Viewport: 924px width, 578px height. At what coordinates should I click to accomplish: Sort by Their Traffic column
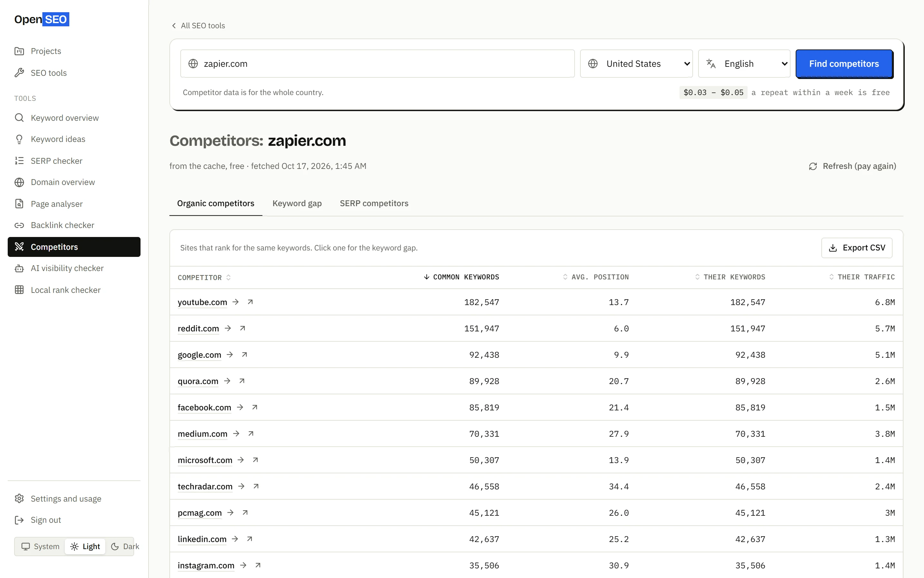tap(862, 277)
